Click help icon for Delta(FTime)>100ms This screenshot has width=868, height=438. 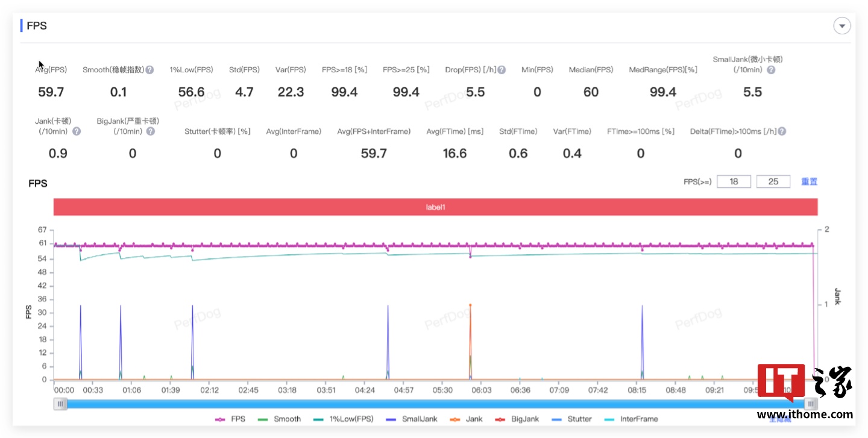click(x=782, y=131)
